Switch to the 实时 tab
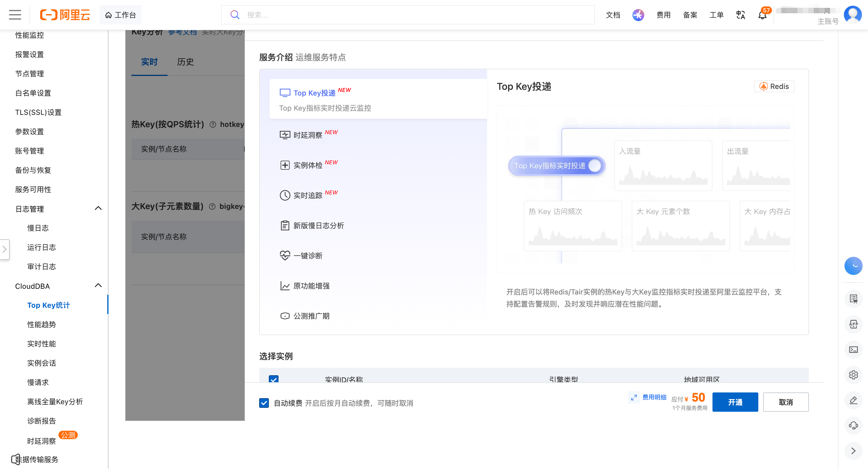The image size is (868, 469). (149, 62)
